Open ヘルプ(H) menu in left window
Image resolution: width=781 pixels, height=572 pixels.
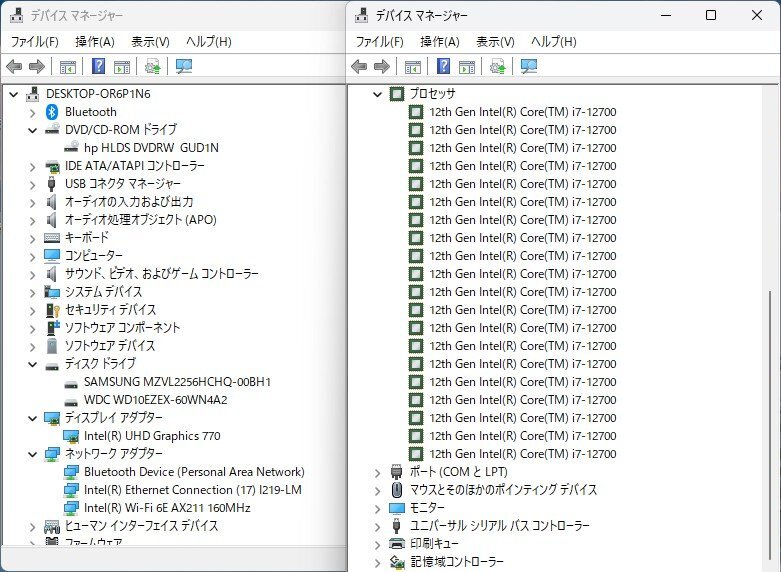point(208,41)
